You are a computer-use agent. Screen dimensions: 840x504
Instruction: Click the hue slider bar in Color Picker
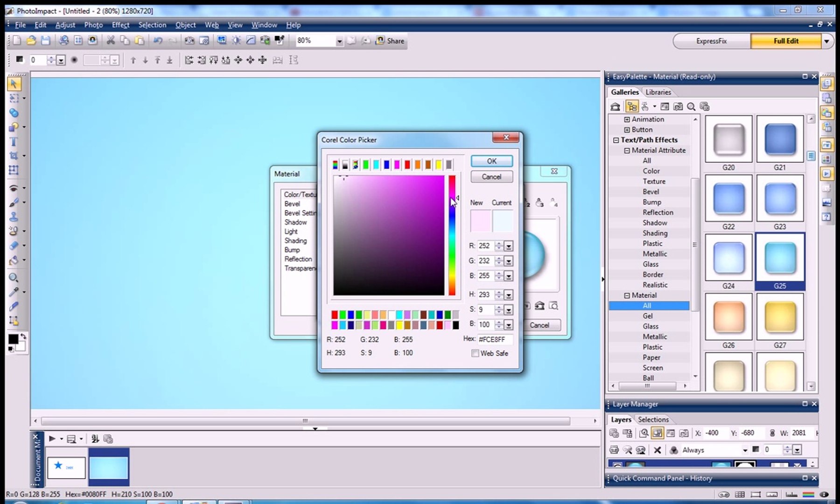click(452, 236)
